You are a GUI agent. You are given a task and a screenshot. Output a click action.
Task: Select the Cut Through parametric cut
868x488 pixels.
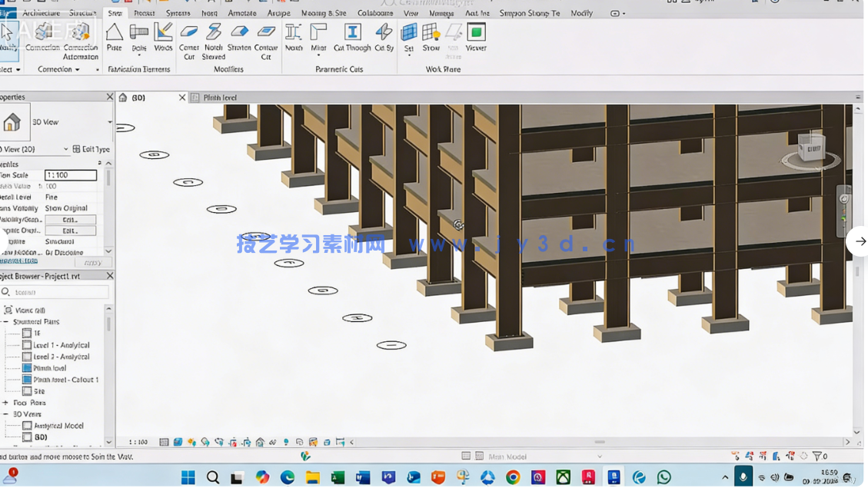351,37
